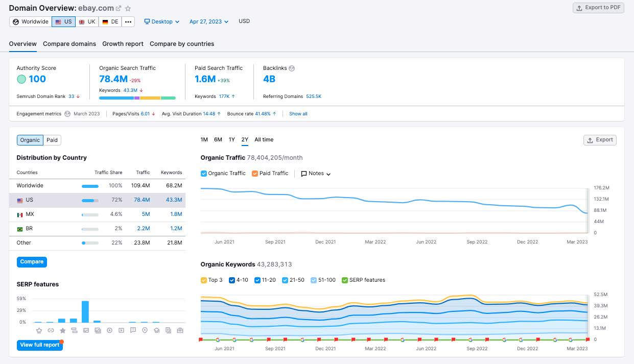The image size is (634, 364).
Task: Click the tallest bar in SERP features chart
Action: pos(85,311)
